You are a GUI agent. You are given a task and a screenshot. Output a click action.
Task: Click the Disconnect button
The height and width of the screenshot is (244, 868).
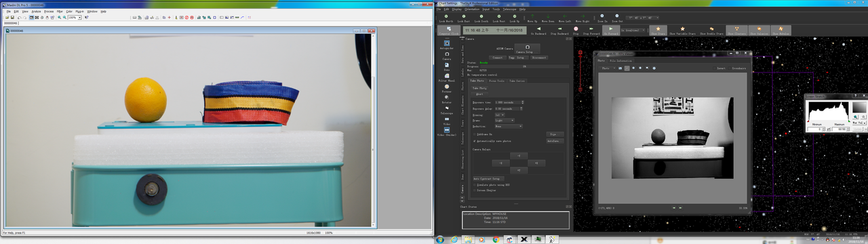pyautogui.click(x=539, y=58)
